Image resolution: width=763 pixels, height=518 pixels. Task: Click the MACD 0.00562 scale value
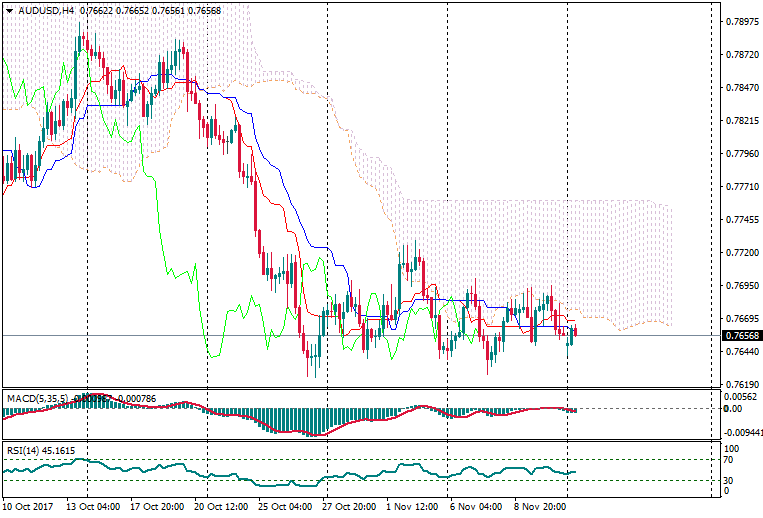pyautogui.click(x=739, y=396)
